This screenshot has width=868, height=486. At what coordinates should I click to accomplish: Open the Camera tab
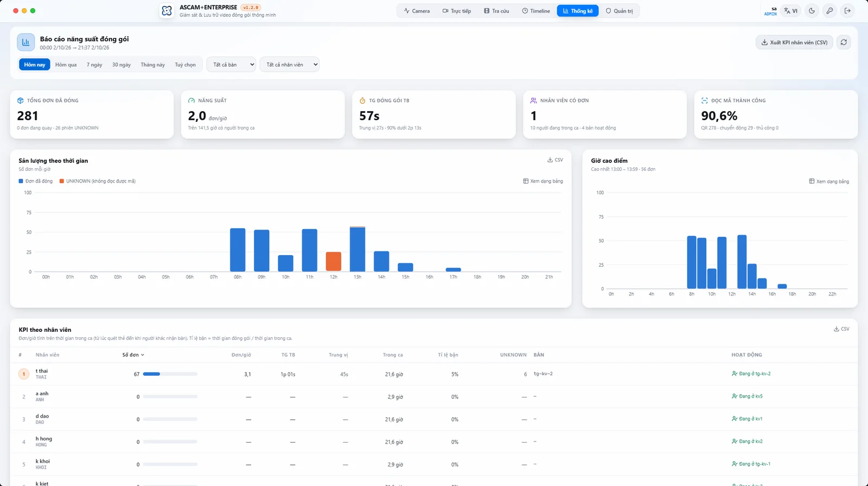pyautogui.click(x=417, y=11)
